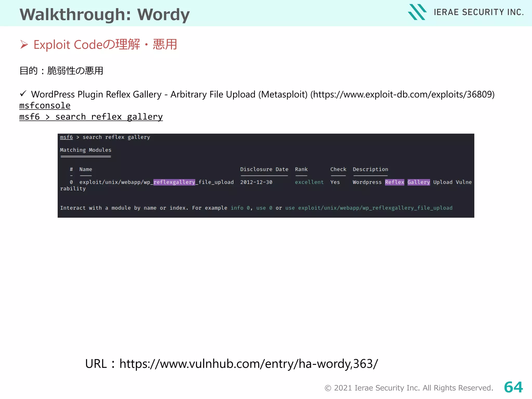
Task: Click the '© 2021 Ierae Security Inc.' copyright notice
Action: point(409,388)
